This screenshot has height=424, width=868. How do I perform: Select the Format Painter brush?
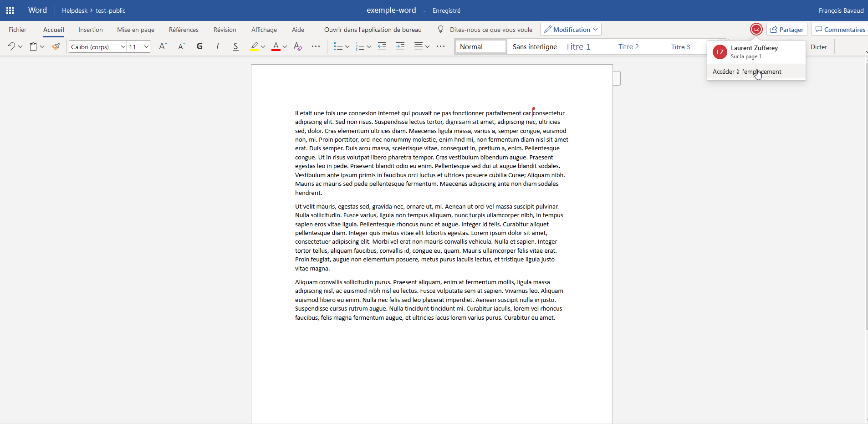coord(56,46)
